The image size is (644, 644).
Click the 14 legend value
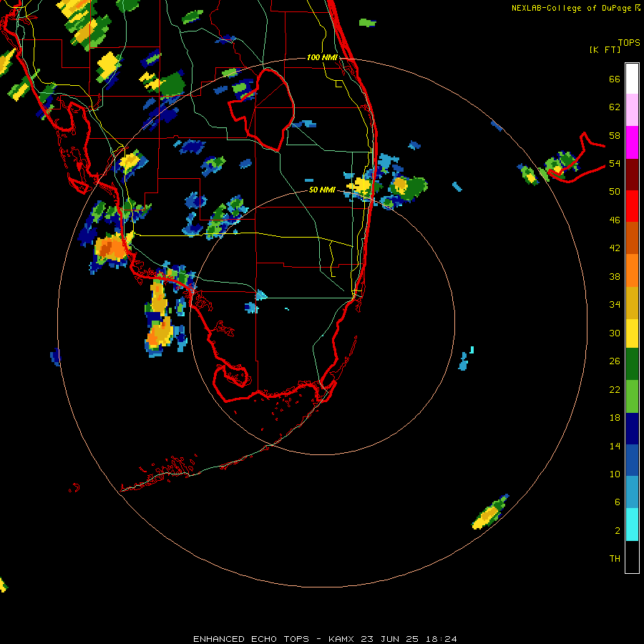pos(615,446)
